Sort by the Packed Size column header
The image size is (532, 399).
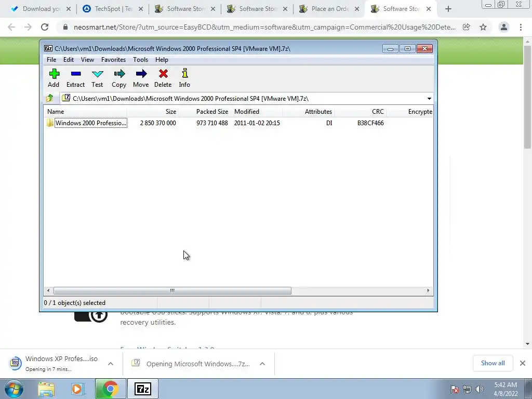[x=205, y=112]
